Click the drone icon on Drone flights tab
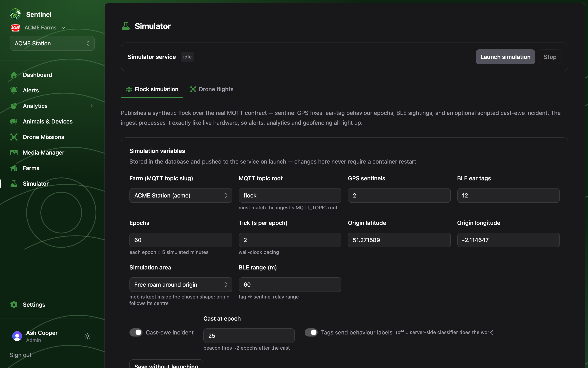 coord(193,89)
